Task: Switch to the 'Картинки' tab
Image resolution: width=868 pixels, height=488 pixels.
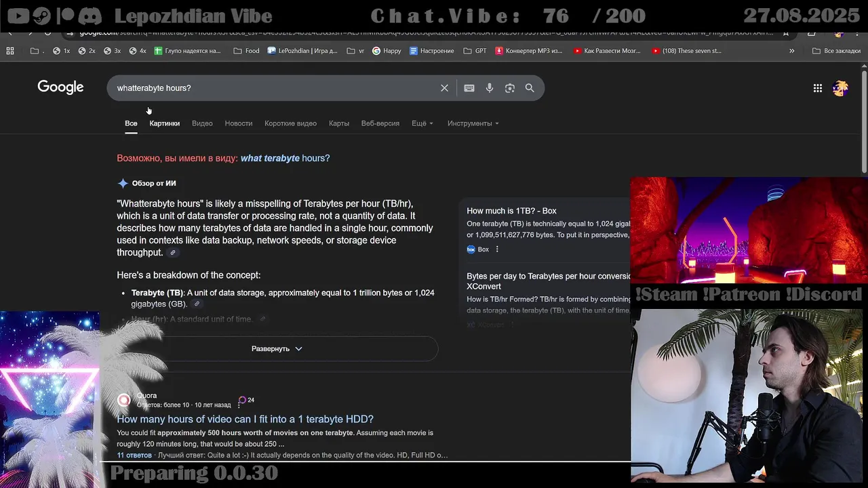Action: pyautogui.click(x=165, y=123)
